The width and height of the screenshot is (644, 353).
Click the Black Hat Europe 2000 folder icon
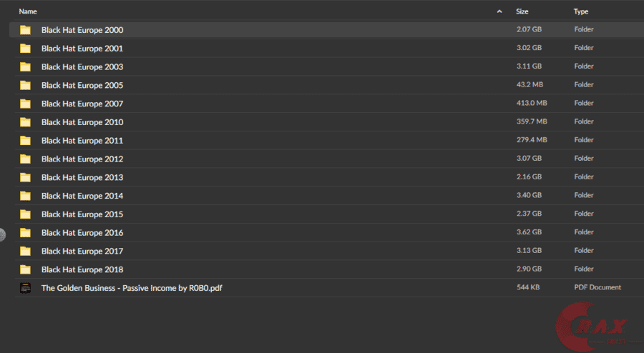(26, 30)
